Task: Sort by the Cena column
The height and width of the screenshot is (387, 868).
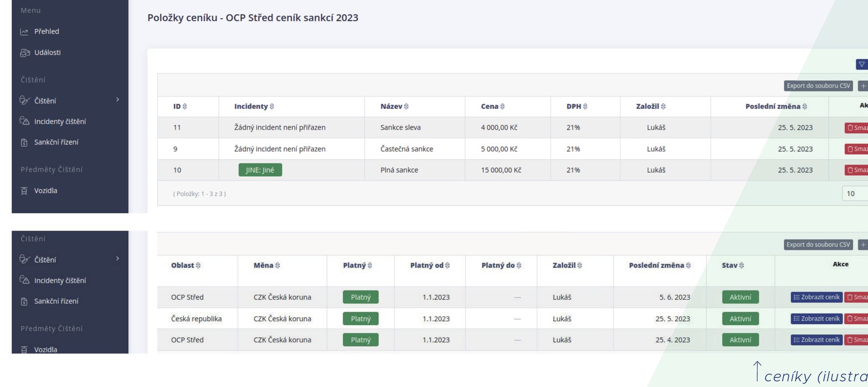Action: [493, 106]
